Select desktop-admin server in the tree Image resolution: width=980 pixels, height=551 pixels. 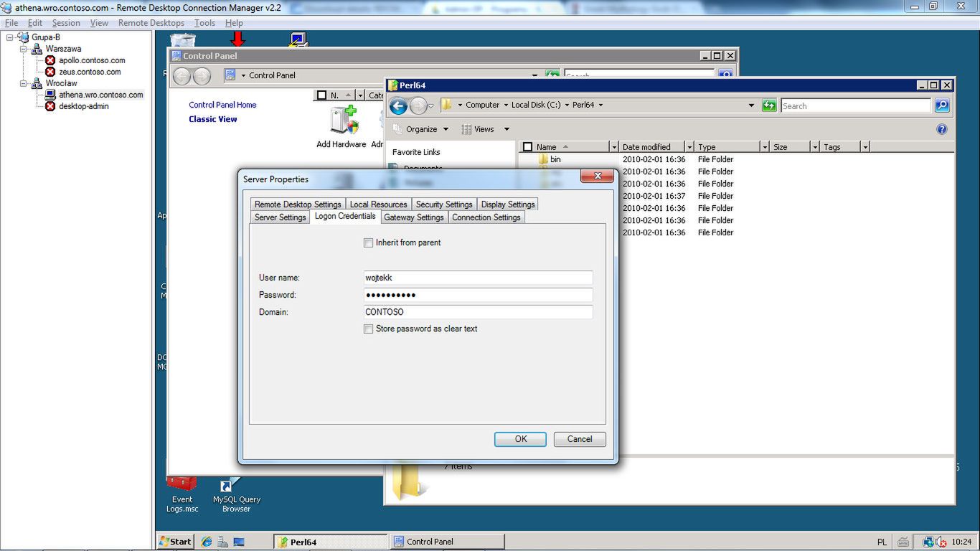(83, 106)
